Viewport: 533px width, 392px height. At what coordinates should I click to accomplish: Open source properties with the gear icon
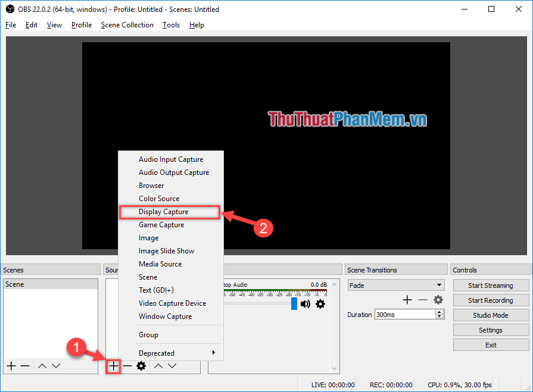click(x=141, y=366)
